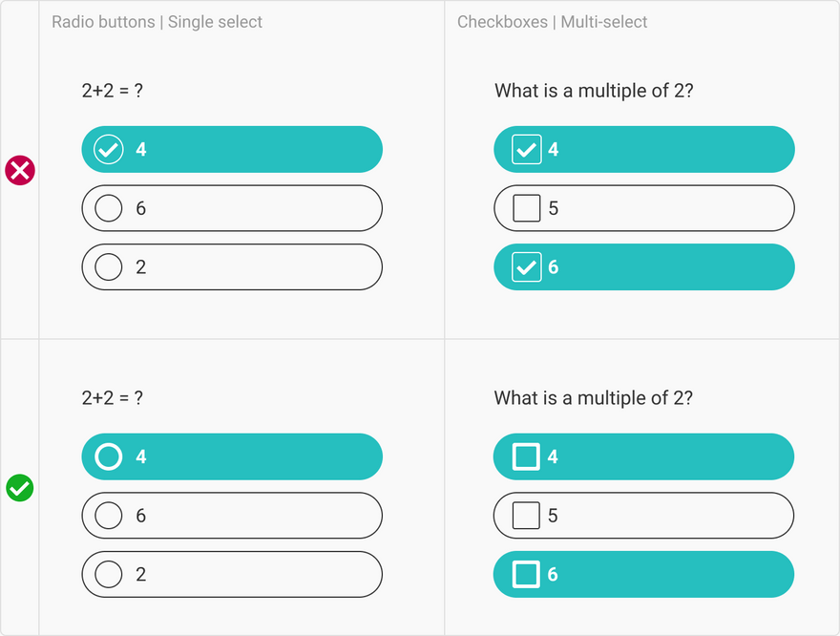Click the red X incorrect-example icon
Screen dimensions: 840x636
[20, 171]
